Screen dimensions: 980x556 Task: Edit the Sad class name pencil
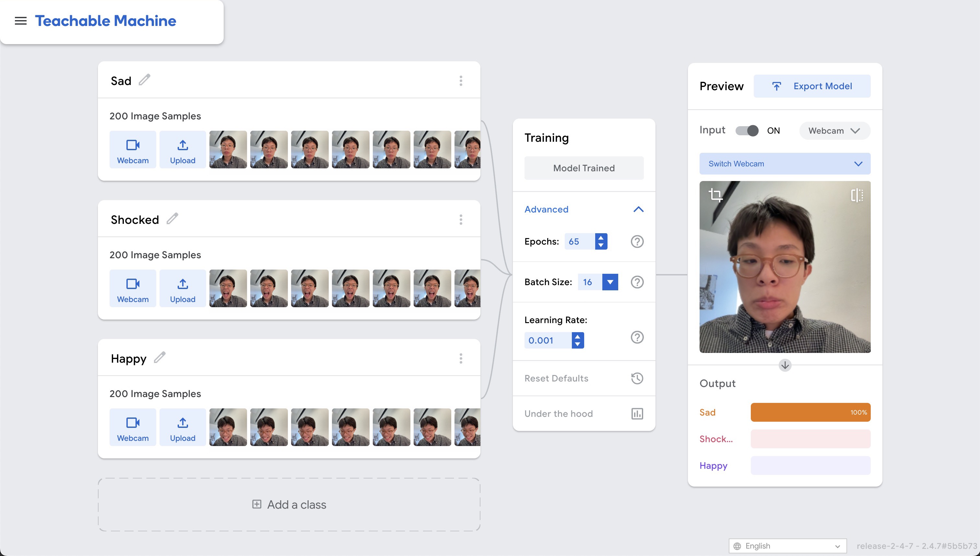[x=144, y=80]
